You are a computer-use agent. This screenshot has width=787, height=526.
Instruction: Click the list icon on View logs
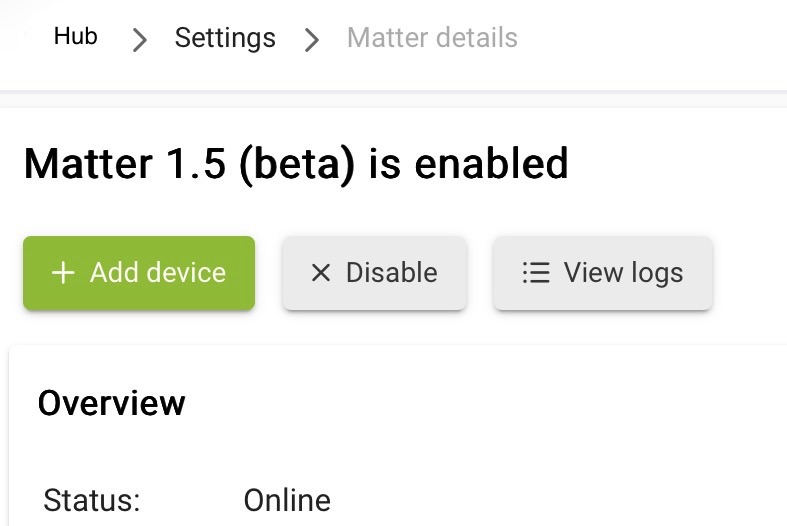(536, 273)
